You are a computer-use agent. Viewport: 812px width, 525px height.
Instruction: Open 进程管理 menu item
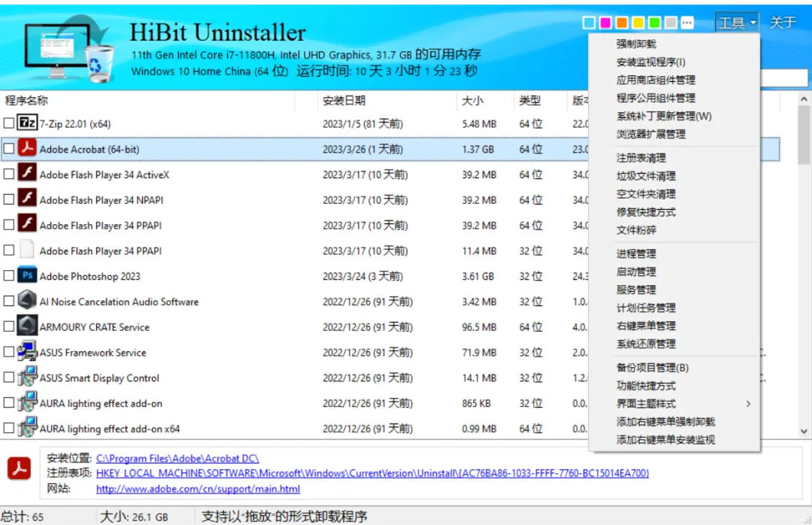click(x=674, y=254)
